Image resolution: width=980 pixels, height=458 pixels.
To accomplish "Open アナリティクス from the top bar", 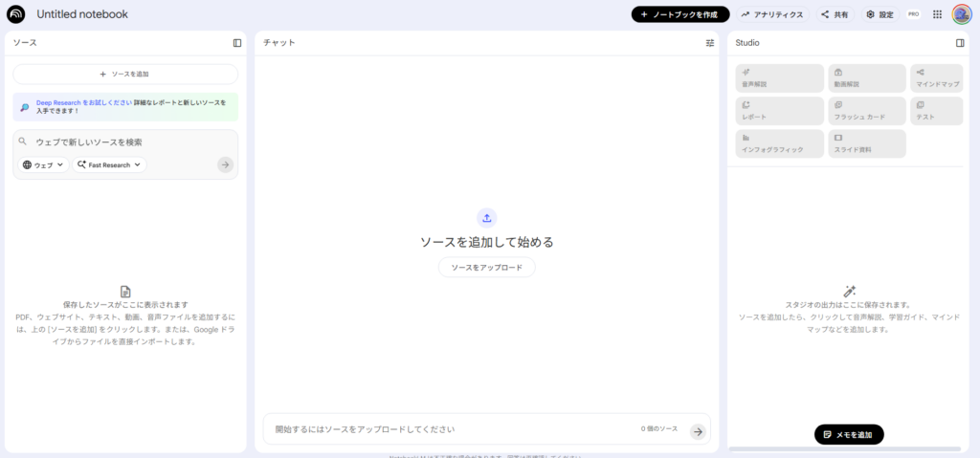I will [x=772, y=14].
